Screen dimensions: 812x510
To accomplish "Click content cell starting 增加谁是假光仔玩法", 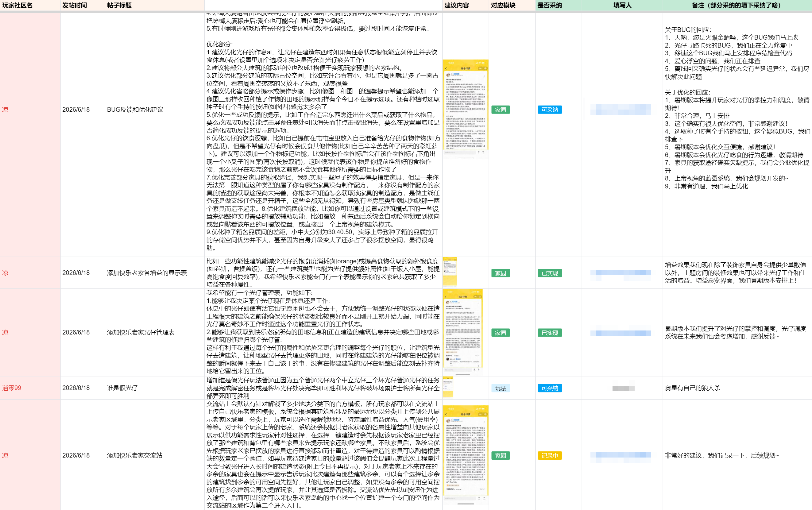I will click(x=323, y=388).
